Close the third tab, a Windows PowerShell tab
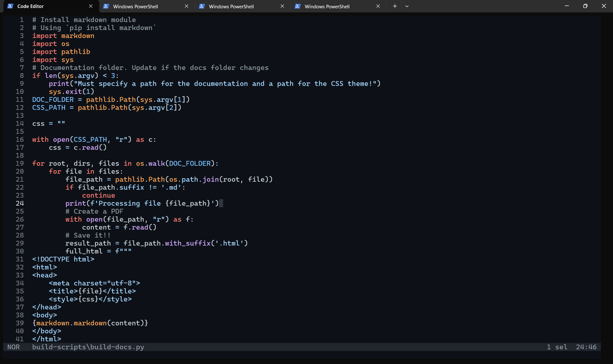613x364 pixels. pos(282,6)
